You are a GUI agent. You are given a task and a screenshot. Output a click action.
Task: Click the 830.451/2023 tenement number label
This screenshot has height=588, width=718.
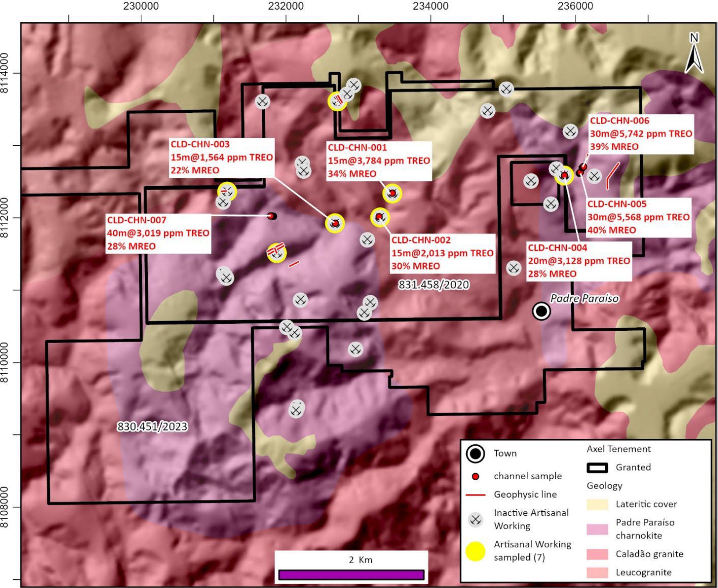[152, 426]
